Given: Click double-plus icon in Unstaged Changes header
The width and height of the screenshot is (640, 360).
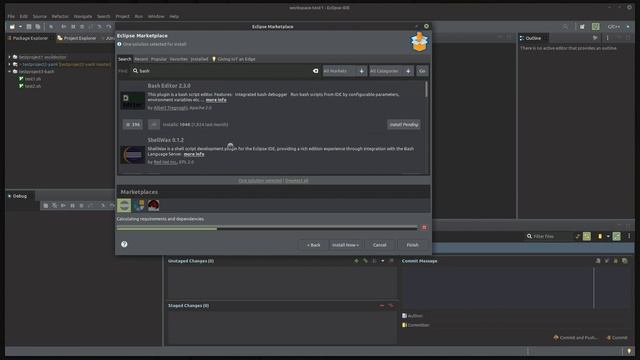Looking at the screenshot, I should [365, 261].
